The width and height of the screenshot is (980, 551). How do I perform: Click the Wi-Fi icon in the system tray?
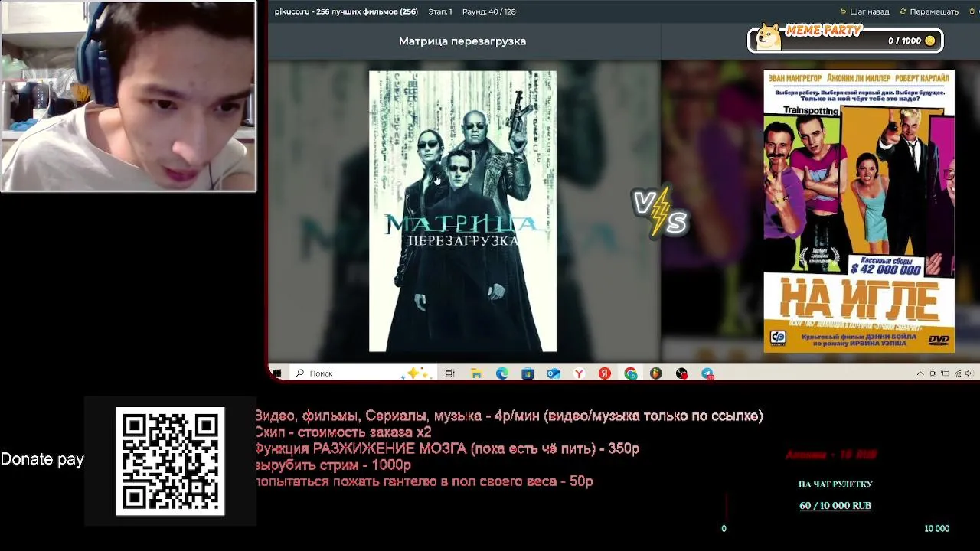[958, 373]
